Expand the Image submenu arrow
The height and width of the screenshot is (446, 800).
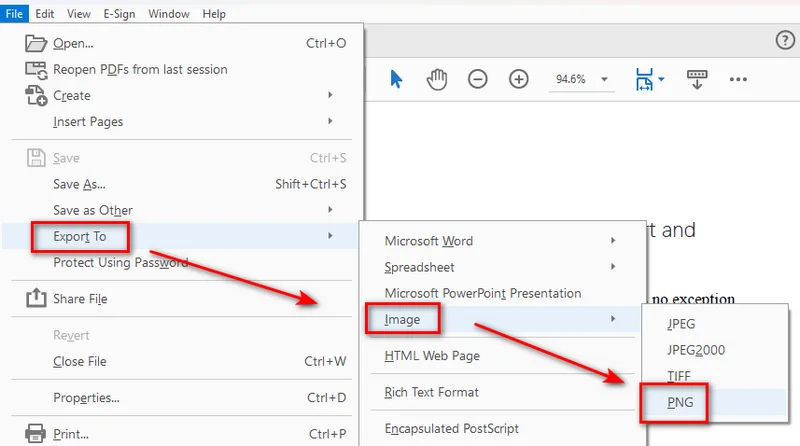pos(613,319)
